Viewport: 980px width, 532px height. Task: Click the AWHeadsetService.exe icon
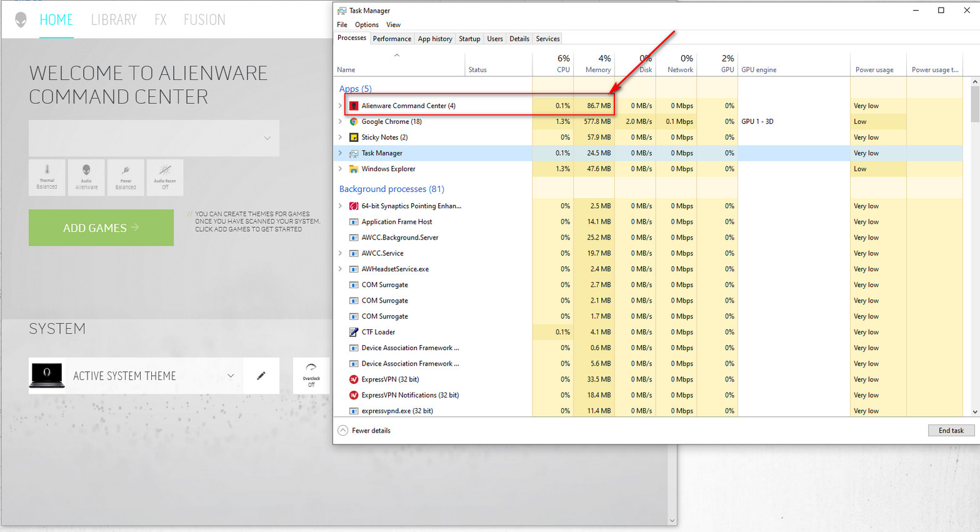pyautogui.click(x=354, y=269)
